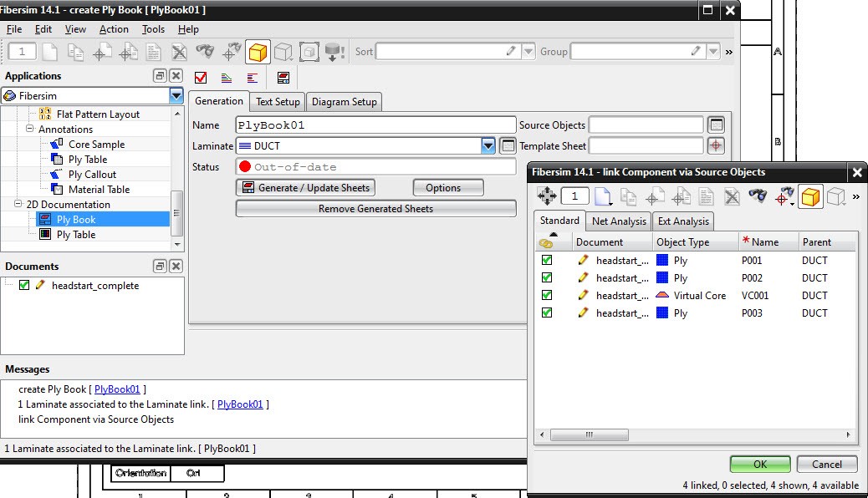The width and height of the screenshot is (868, 498).
Task: Uncheck the P001 ply link checkbox
Action: [x=547, y=260]
